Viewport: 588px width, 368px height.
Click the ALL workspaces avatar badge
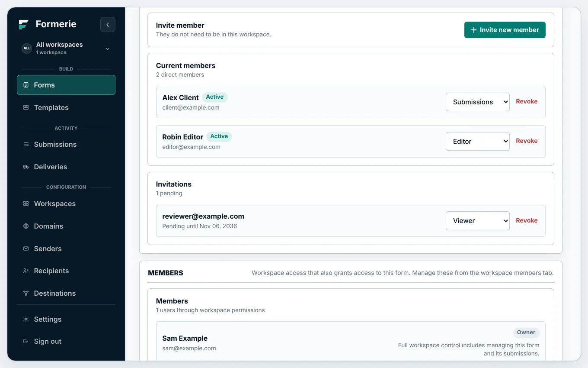click(27, 48)
